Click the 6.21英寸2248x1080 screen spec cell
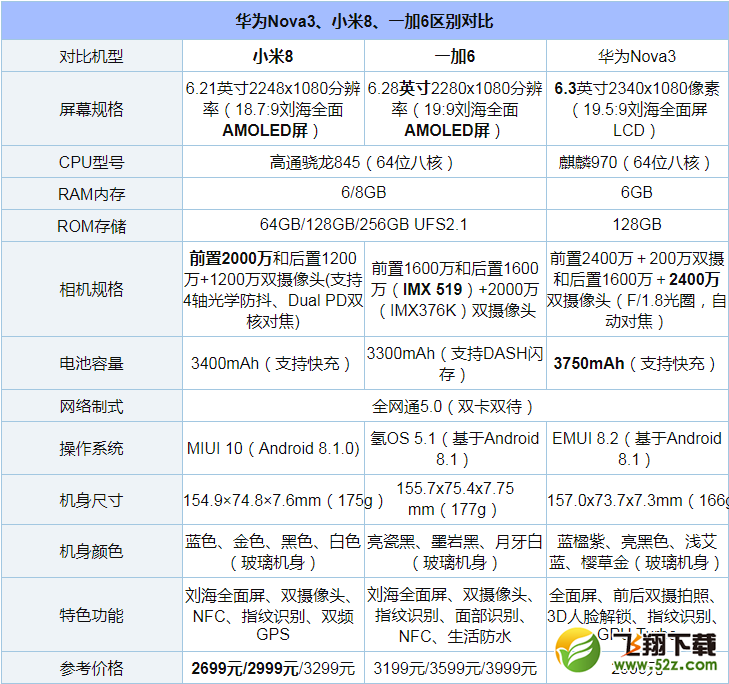This screenshot has height=684, width=729. (x=273, y=109)
